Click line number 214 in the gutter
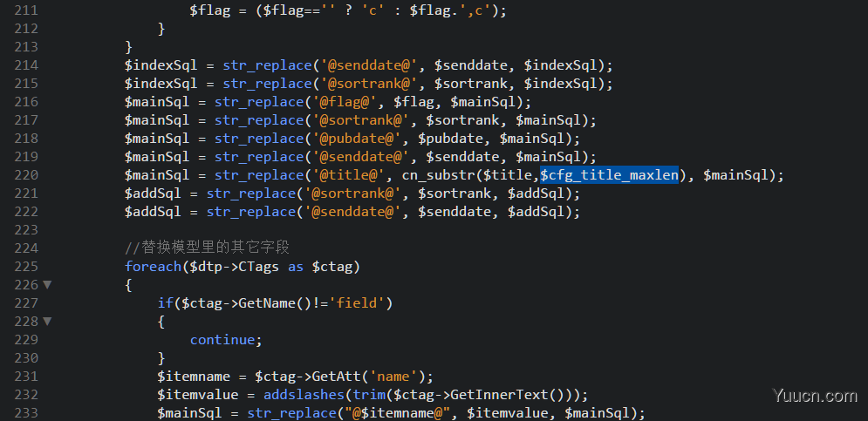Viewport: 868px width, 421px height. pos(26,65)
